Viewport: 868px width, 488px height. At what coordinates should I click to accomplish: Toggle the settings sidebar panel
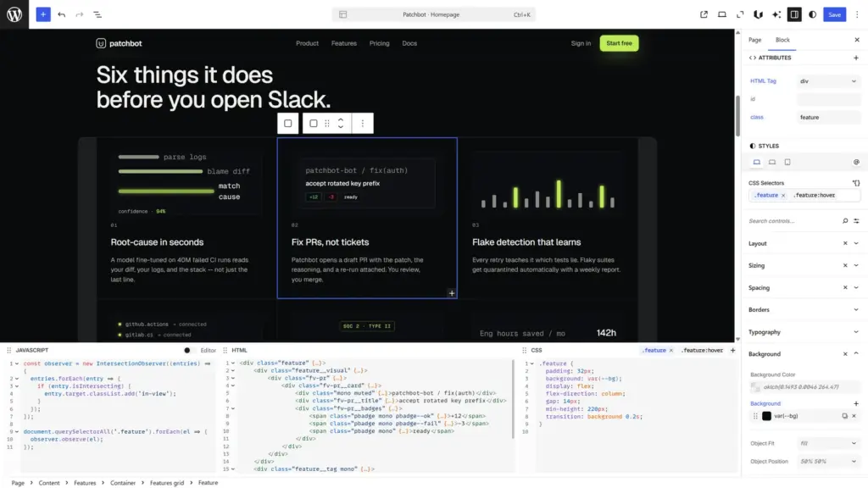pyautogui.click(x=794, y=14)
